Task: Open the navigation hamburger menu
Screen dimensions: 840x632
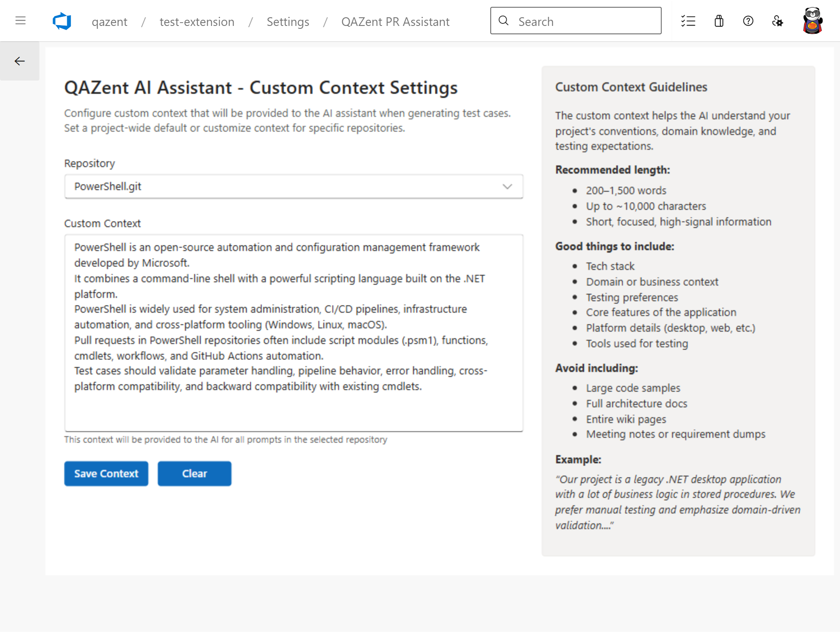Action: click(20, 21)
